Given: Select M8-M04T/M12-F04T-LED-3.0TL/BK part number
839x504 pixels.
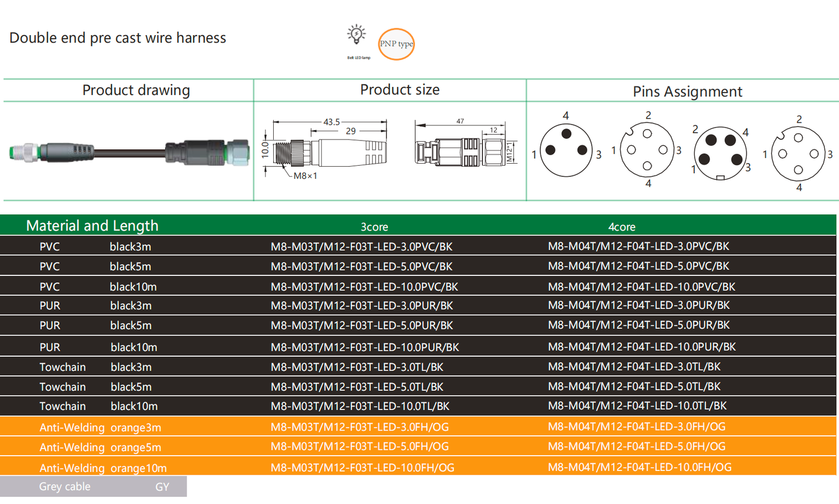Looking at the screenshot, I should click(x=634, y=367).
